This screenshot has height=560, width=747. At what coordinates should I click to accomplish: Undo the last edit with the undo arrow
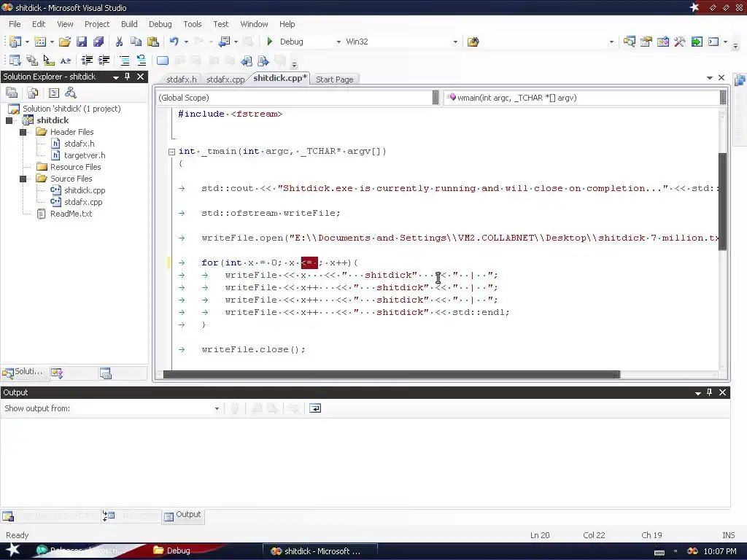[174, 42]
